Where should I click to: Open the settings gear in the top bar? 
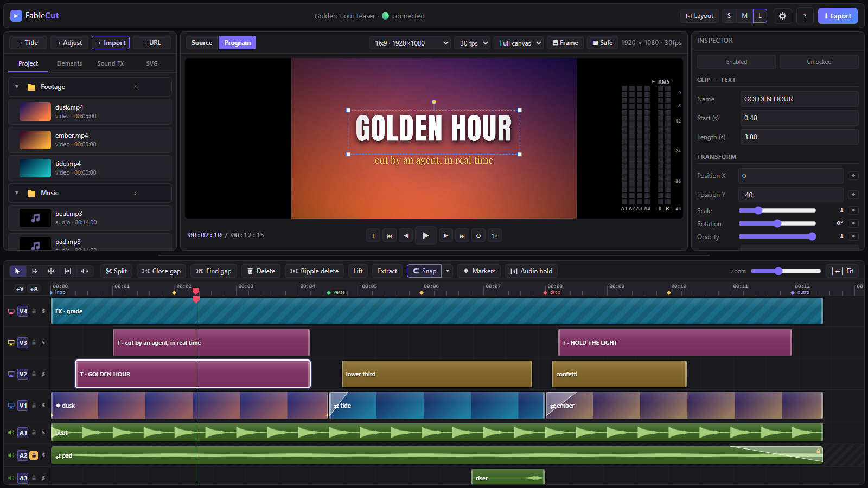(782, 16)
